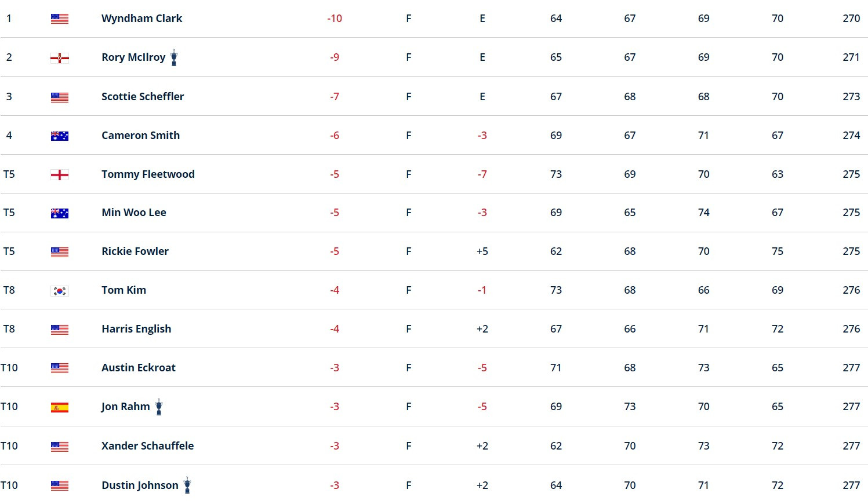
Task: Click the Spain flag in Jon Rahm's row
Action: (60, 407)
